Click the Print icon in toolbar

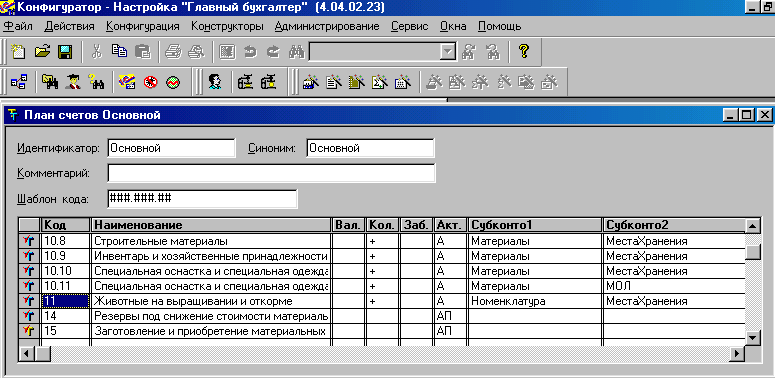tap(174, 52)
